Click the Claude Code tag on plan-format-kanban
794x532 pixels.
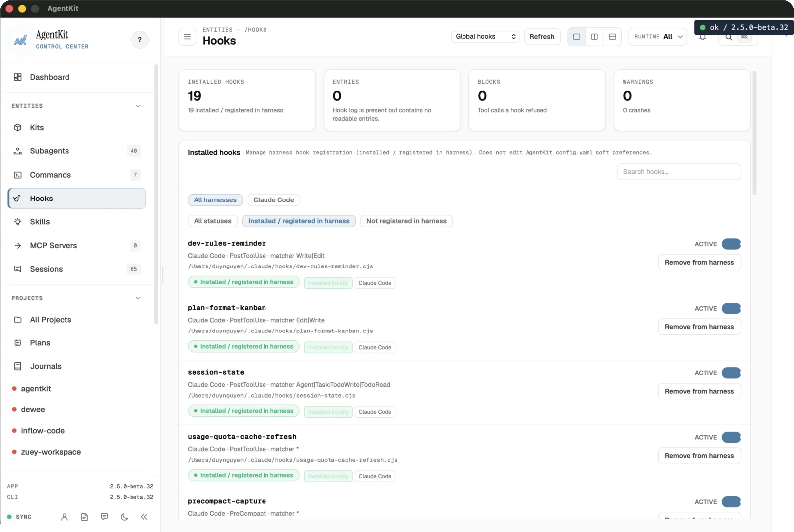click(375, 348)
